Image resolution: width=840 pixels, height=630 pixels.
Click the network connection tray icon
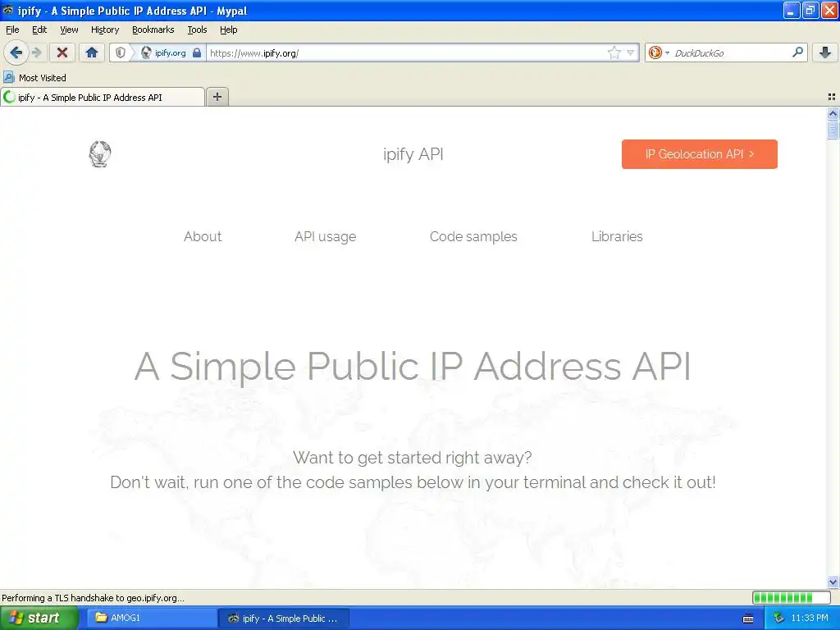click(x=778, y=619)
